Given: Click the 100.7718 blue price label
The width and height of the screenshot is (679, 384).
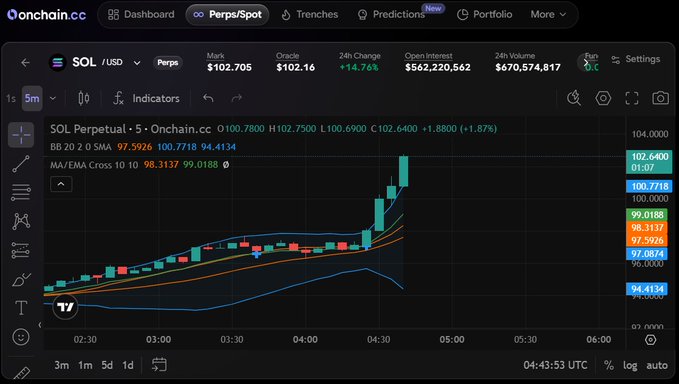Looking at the screenshot, I should pos(649,186).
